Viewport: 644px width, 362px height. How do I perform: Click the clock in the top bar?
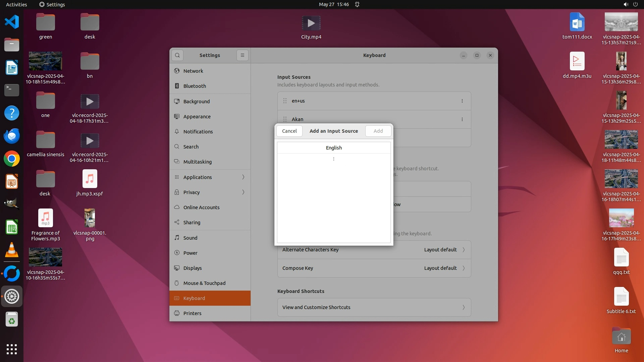click(334, 4)
